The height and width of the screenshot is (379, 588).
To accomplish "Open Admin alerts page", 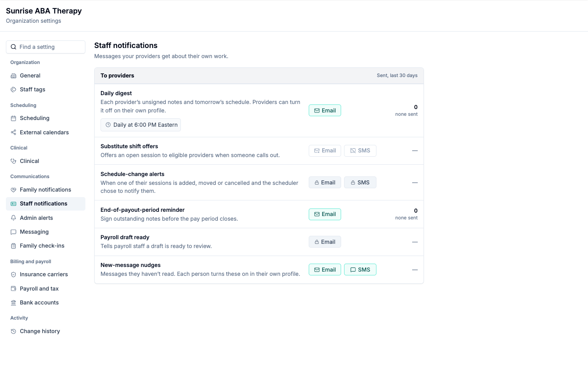I will coord(45,218).
